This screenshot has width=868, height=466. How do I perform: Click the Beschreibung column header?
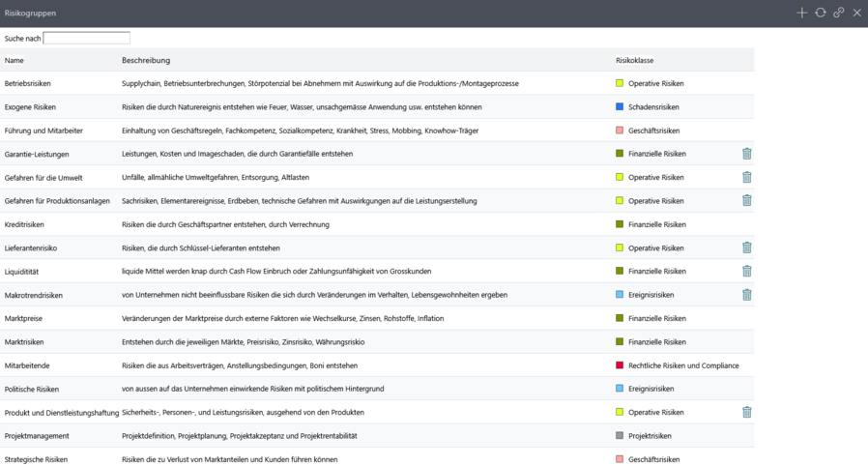(146, 61)
